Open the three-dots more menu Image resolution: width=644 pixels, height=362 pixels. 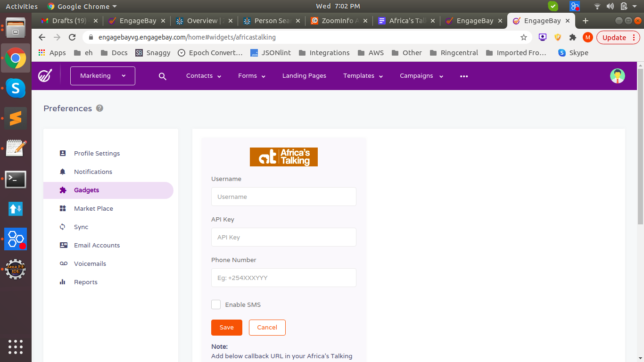coord(464,76)
